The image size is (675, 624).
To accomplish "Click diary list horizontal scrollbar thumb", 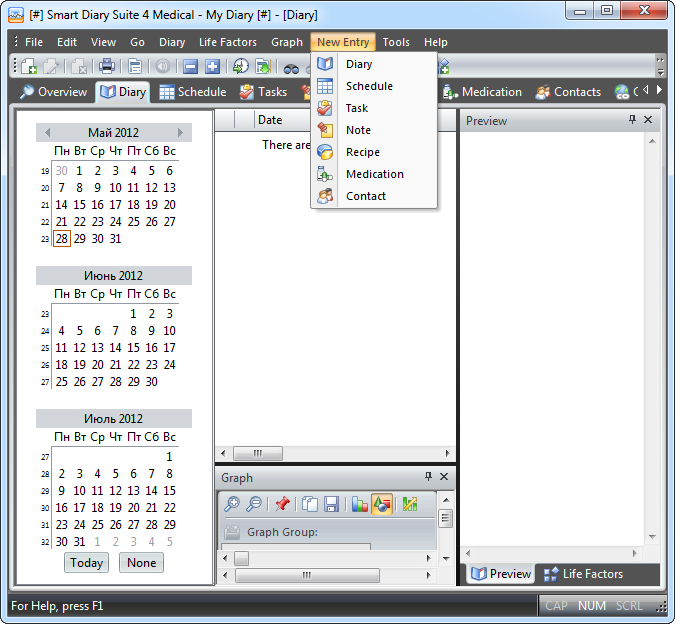I will (x=258, y=453).
